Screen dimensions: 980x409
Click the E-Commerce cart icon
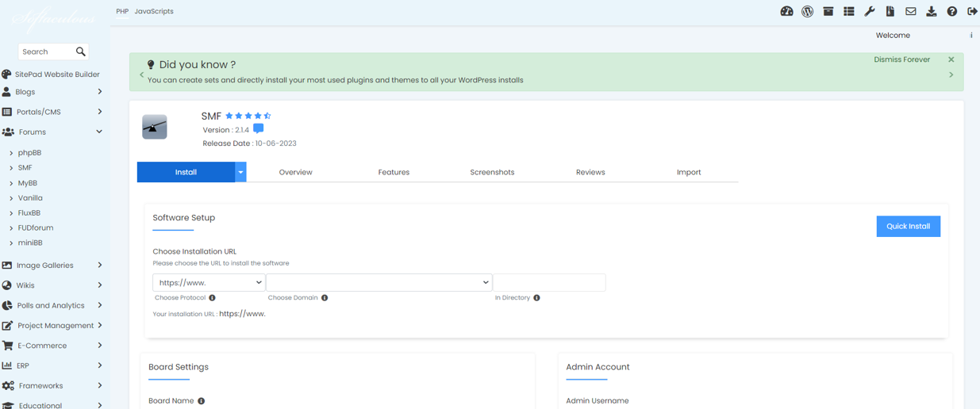7,346
